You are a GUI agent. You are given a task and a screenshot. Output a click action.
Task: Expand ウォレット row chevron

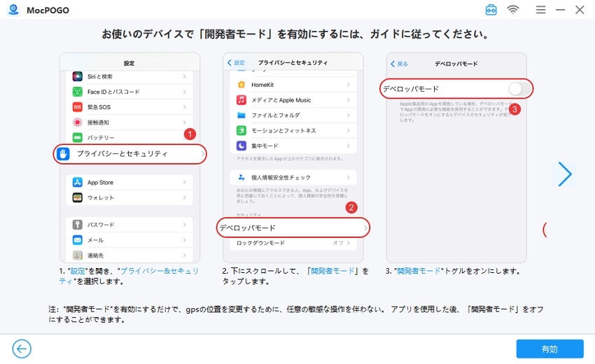pyautogui.click(x=184, y=197)
